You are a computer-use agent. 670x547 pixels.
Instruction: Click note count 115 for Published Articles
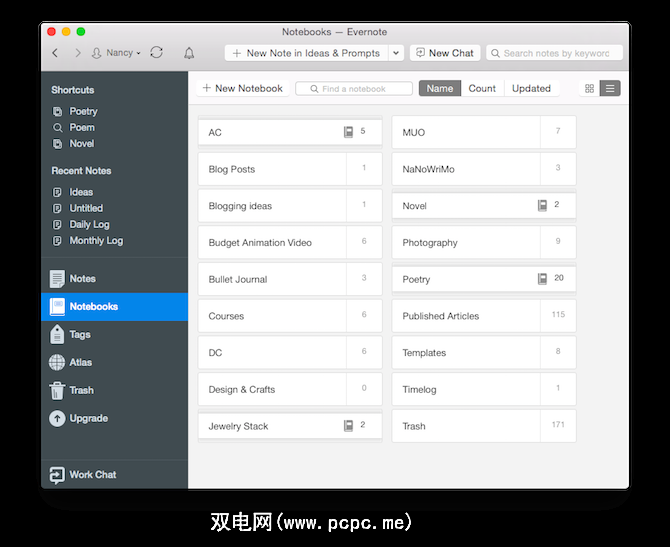(558, 315)
